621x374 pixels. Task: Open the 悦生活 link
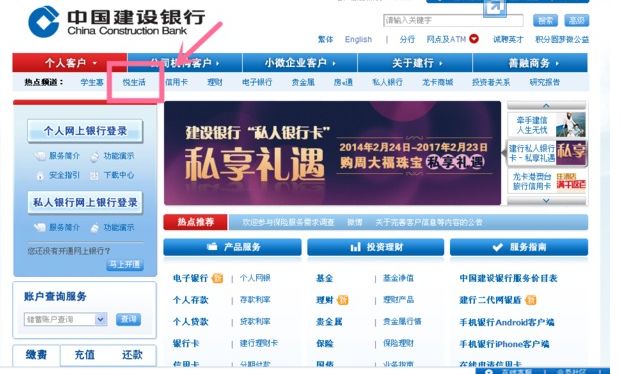(x=134, y=82)
